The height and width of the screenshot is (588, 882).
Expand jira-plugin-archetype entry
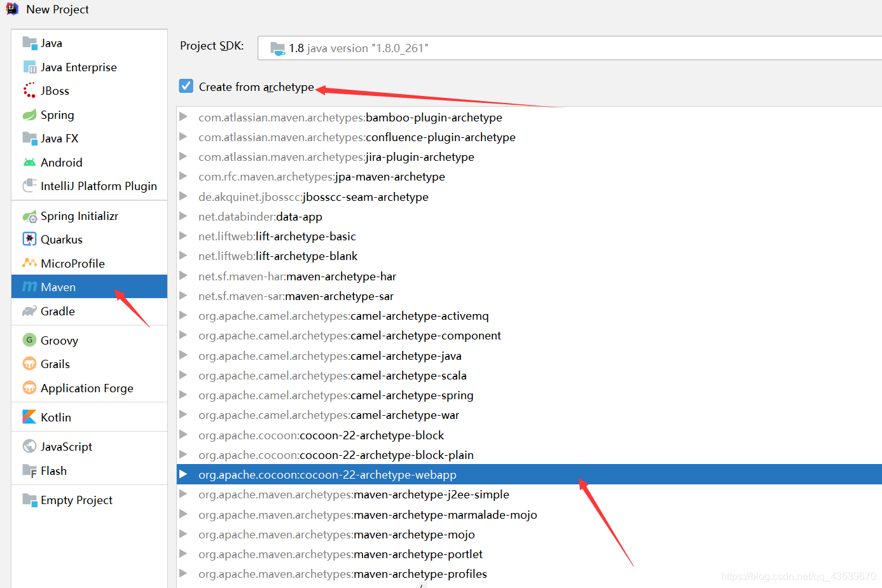click(183, 156)
